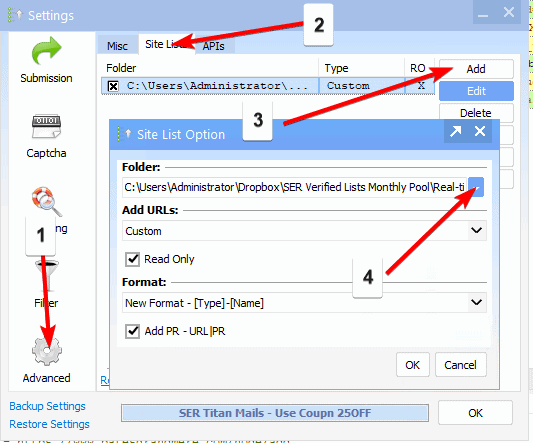Viewport: 533px width, 443px height.
Task: Click the Add button for site lists
Action: click(476, 69)
